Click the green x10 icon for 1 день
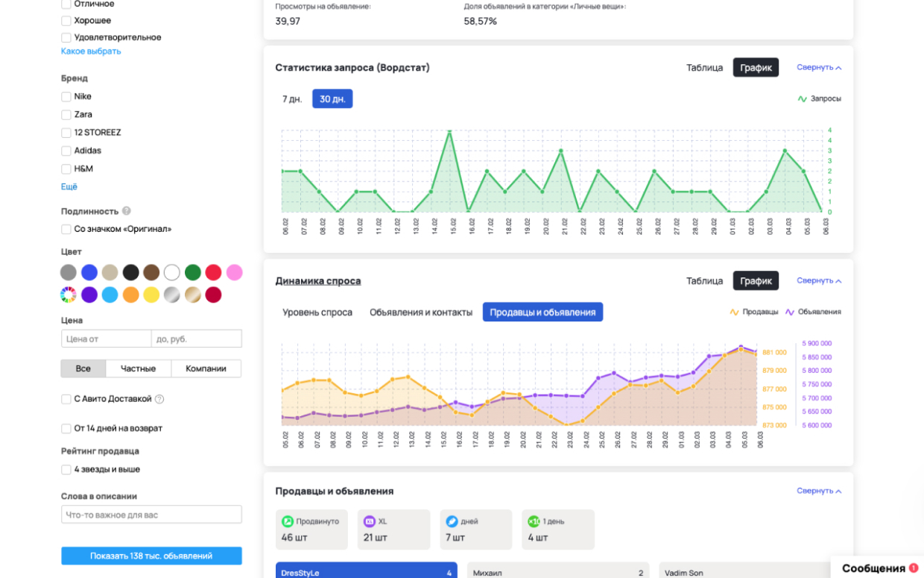The image size is (924, 578). (x=534, y=521)
